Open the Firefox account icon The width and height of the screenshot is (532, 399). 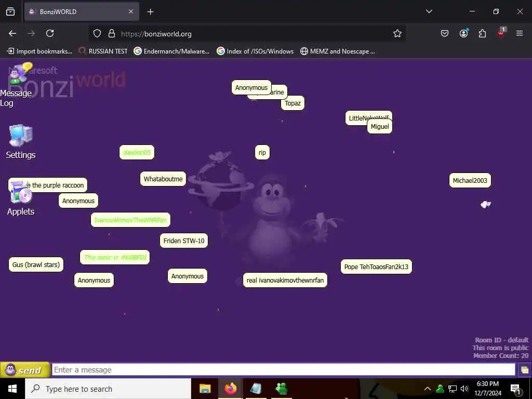(463, 33)
